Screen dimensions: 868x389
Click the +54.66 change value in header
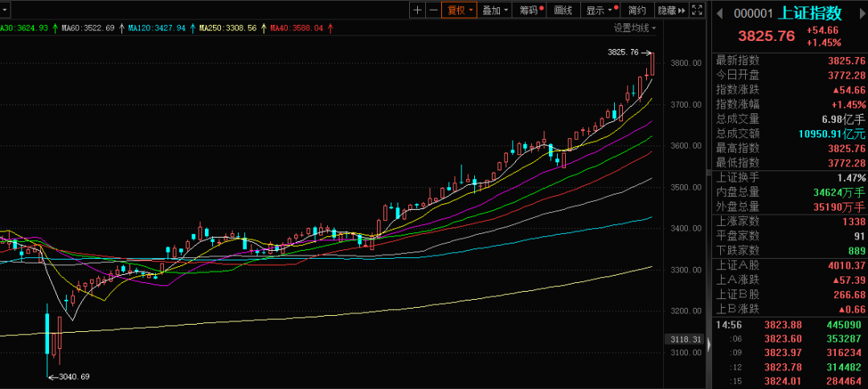pos(822,31)
